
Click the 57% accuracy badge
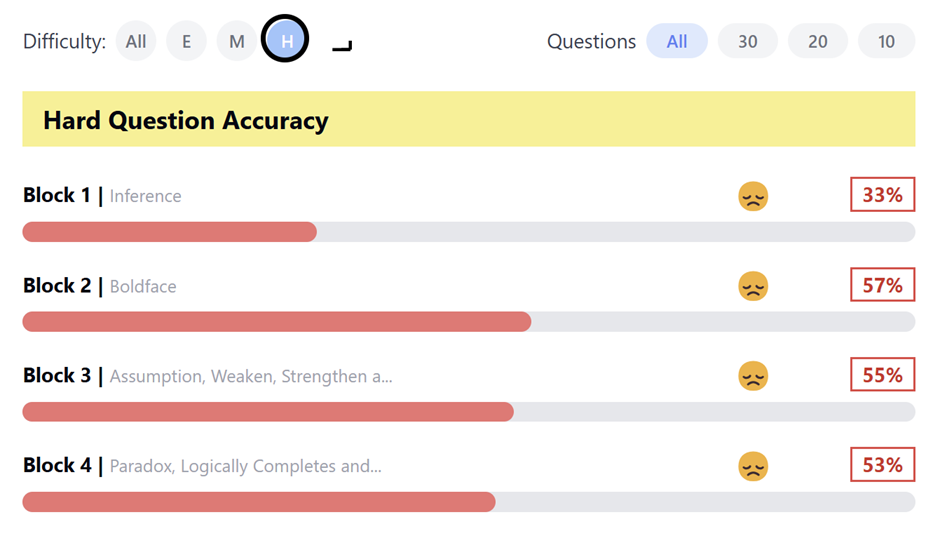(882, 285)
